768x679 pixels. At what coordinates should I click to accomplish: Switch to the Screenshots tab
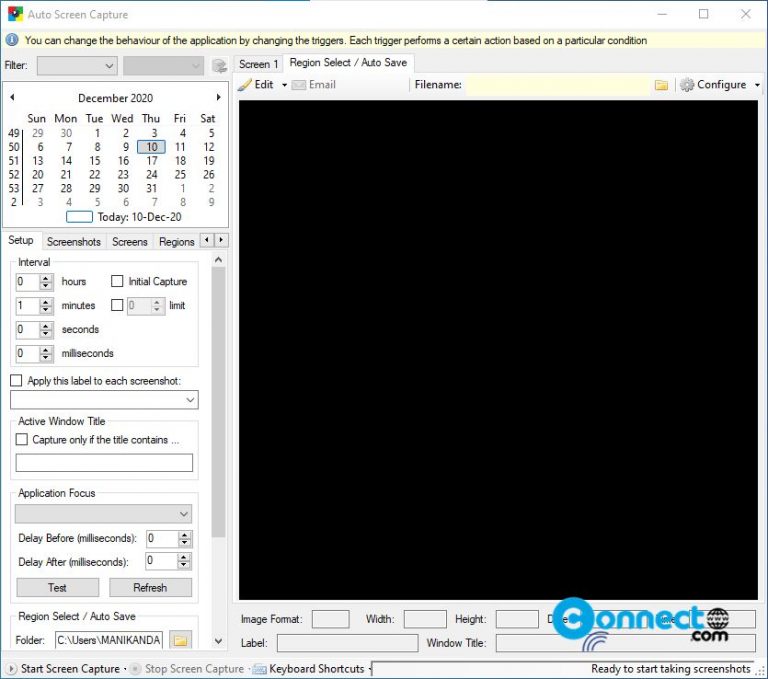pos(73,242)
